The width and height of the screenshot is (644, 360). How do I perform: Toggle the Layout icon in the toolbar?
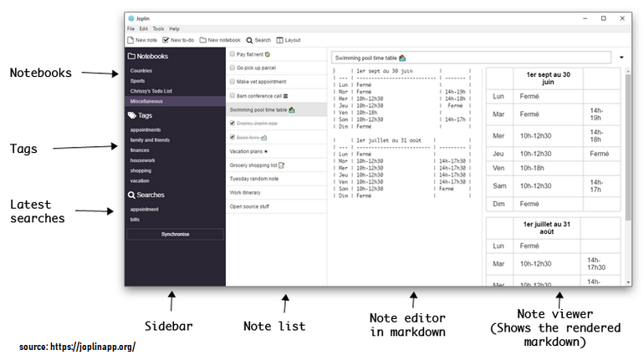(279, 39)
